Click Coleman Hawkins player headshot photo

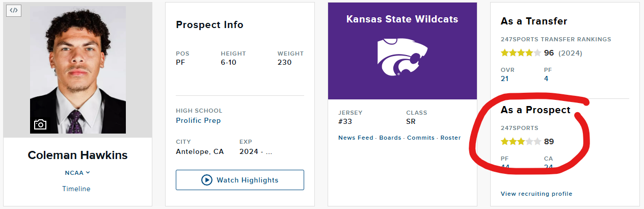[78, 70]
